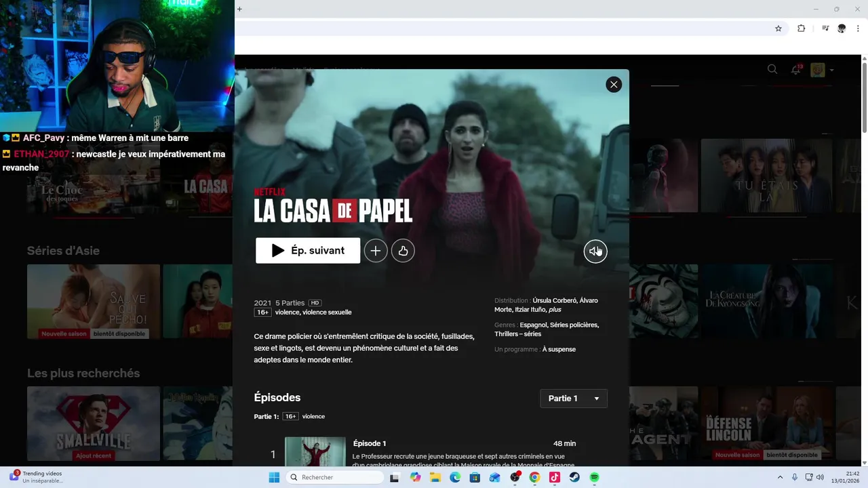Show more cast via plus link
The height and width of the screenshot is (488, 868).
pos(555,310)
